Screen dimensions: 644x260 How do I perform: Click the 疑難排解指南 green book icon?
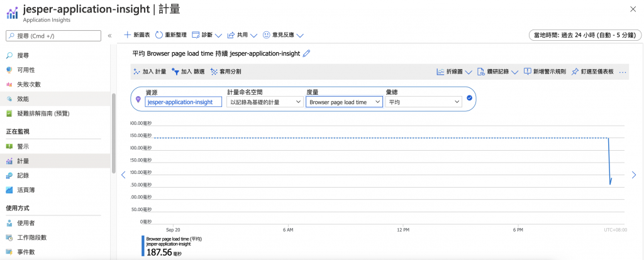9,114
